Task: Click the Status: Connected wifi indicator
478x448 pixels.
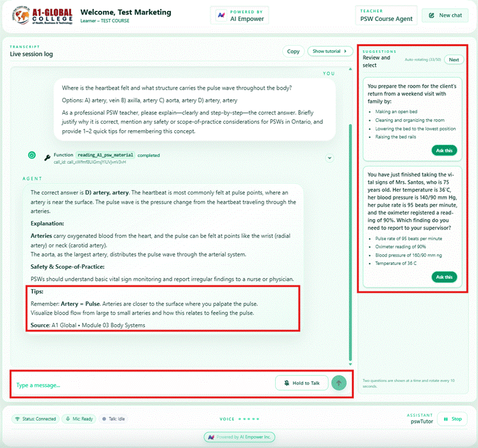Action: [36, 419]
